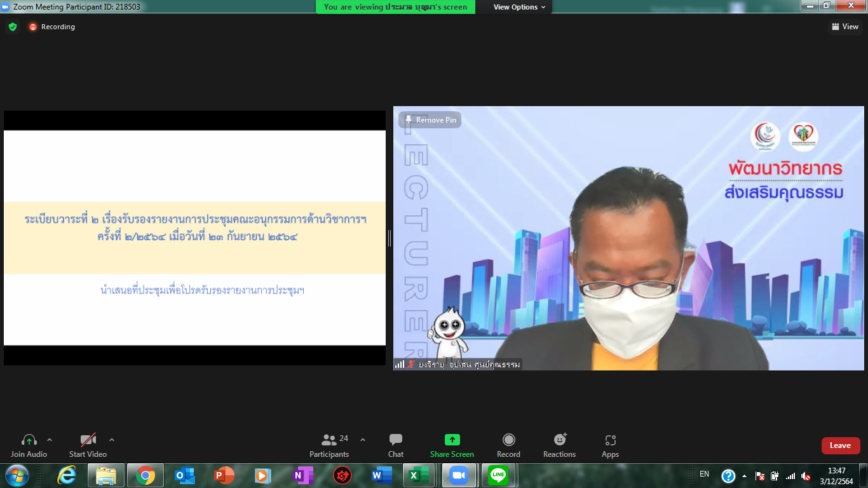
Task: Click divider handle between shared screen and video
Action: [390, 238]
